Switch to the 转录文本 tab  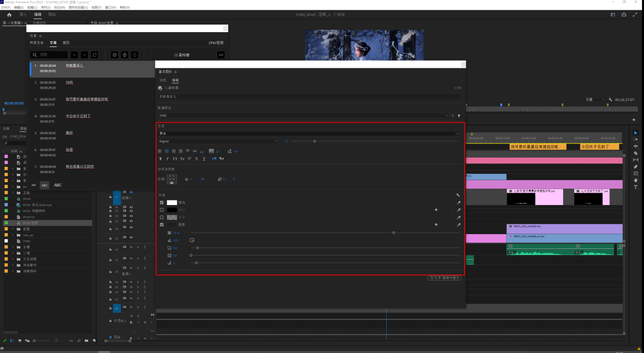point(37,43)
